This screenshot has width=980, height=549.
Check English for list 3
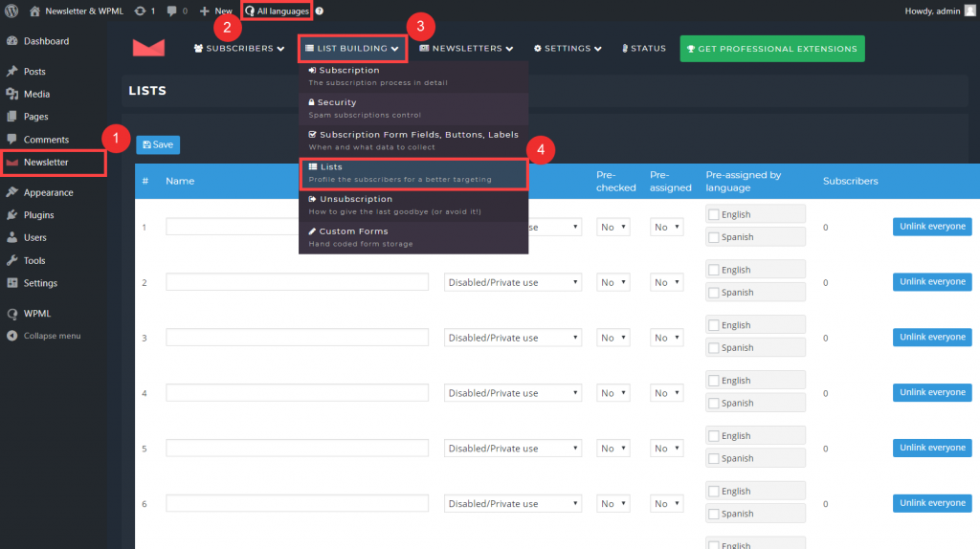click(x=714, y=325)
